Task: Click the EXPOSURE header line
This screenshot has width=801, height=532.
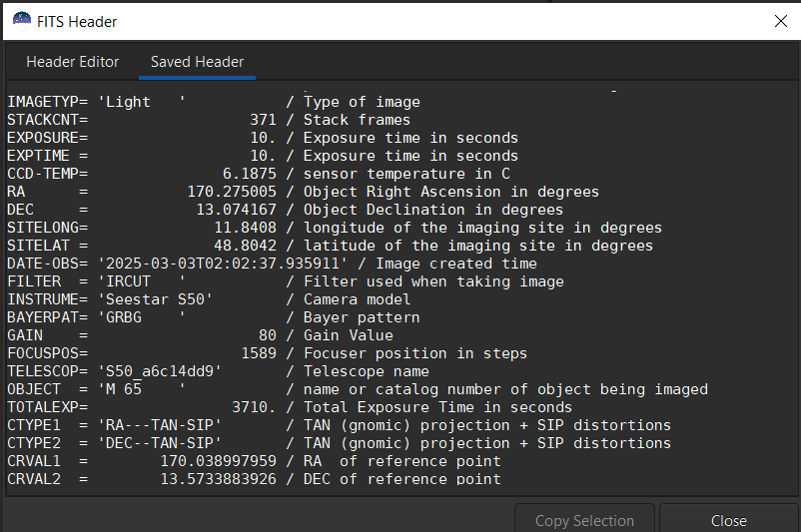Action: click(x=263, y=138)
